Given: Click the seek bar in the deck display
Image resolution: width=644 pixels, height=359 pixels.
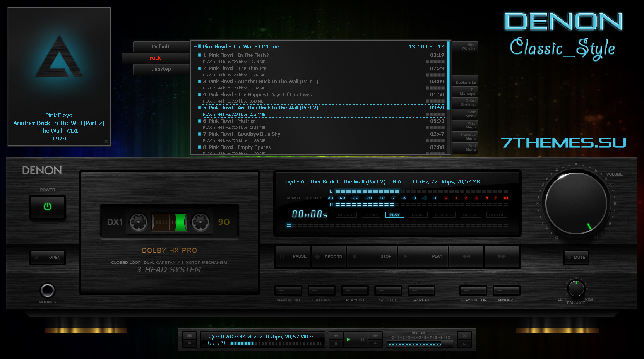Looking at the screenshot, I should (x=397, y=225).
